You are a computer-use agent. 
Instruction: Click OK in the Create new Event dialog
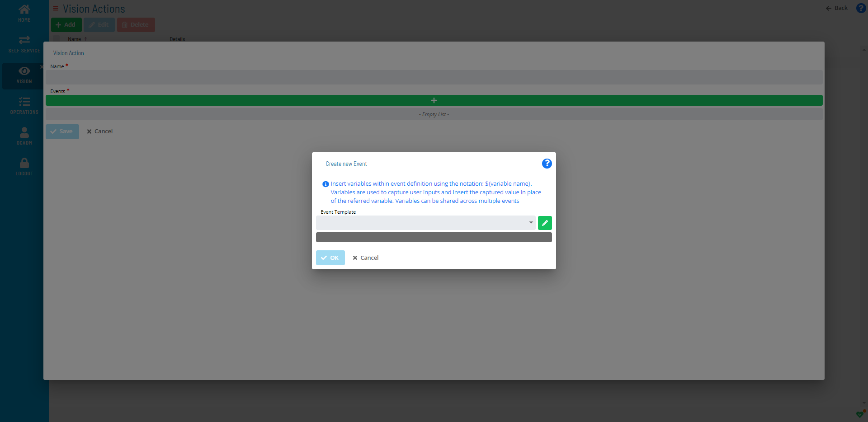click(330, 258)
